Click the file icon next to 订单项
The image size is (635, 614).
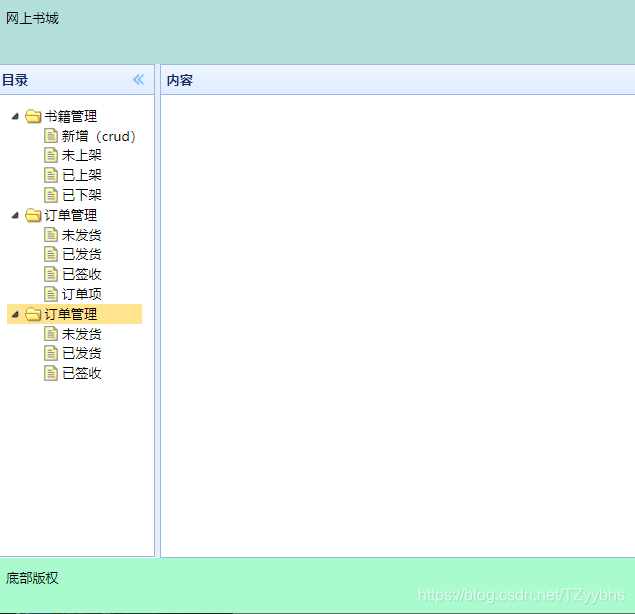pos(51,294)
